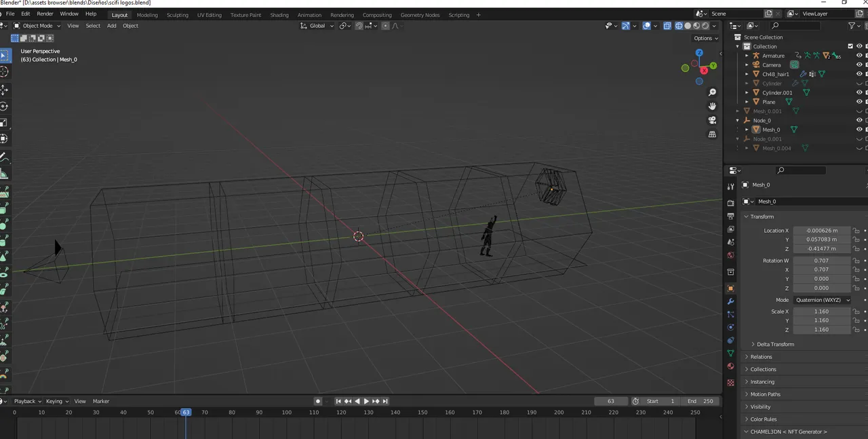Open the View Layer properties tab
The image size is (868, 439).
pyautogui.click(x=730, y=229)
